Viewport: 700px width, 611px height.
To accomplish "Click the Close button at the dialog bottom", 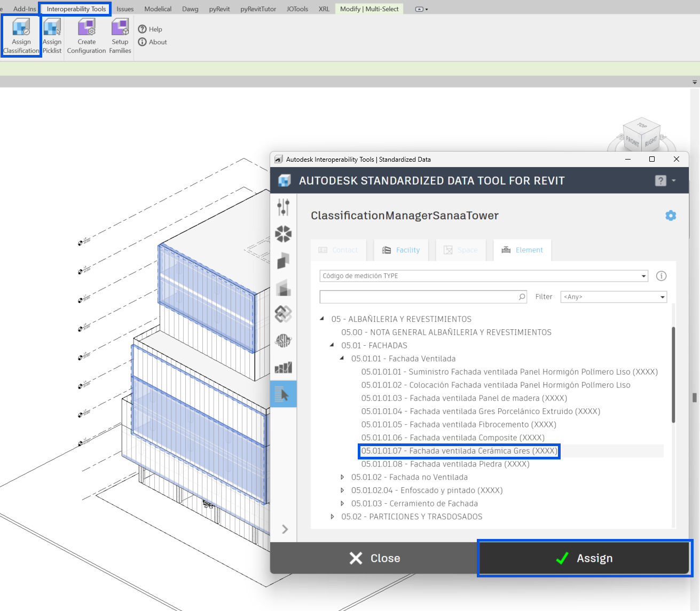I will click(x=375, y=558).
